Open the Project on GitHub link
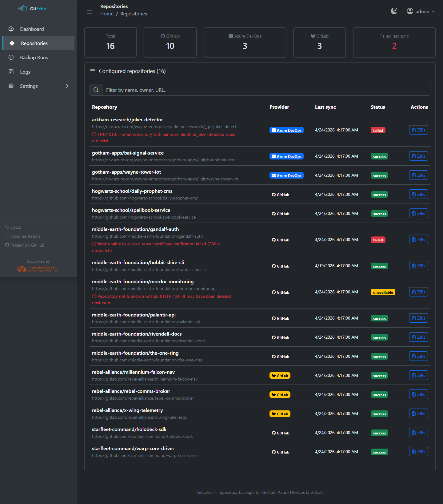Viewport: 443px width, 504px height. coord(27,245)
